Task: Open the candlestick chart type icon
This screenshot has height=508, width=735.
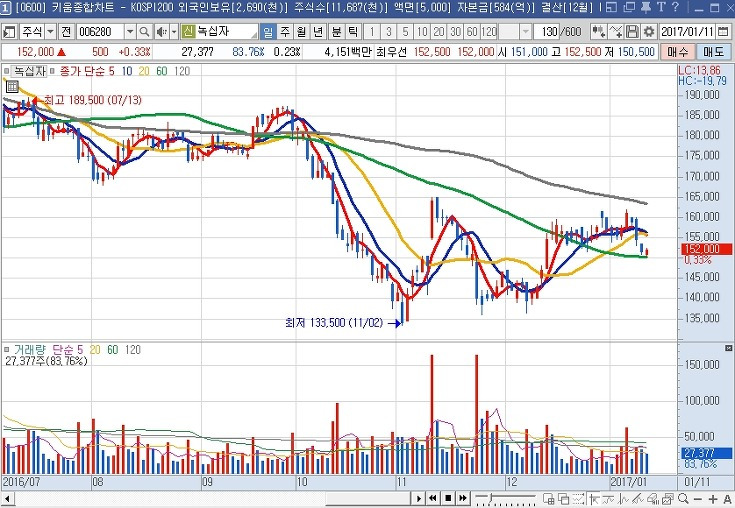Action: coord(598,32)
